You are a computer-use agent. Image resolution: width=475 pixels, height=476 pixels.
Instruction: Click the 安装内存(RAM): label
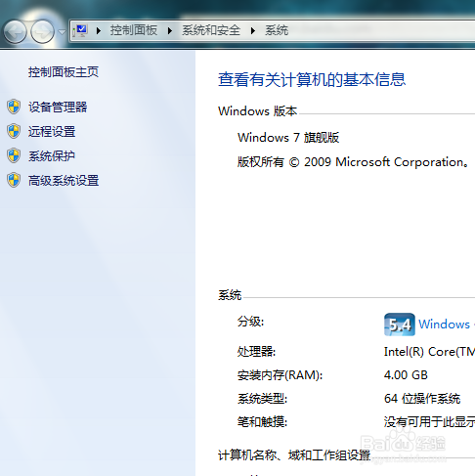(280, 375)
